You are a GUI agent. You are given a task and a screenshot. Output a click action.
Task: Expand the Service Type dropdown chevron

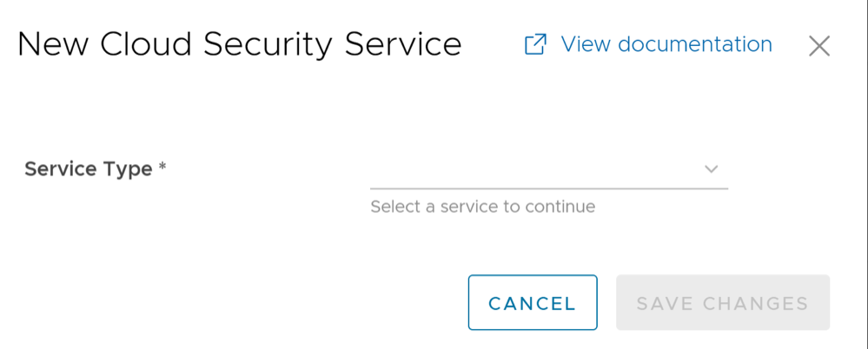pos(711,169)
